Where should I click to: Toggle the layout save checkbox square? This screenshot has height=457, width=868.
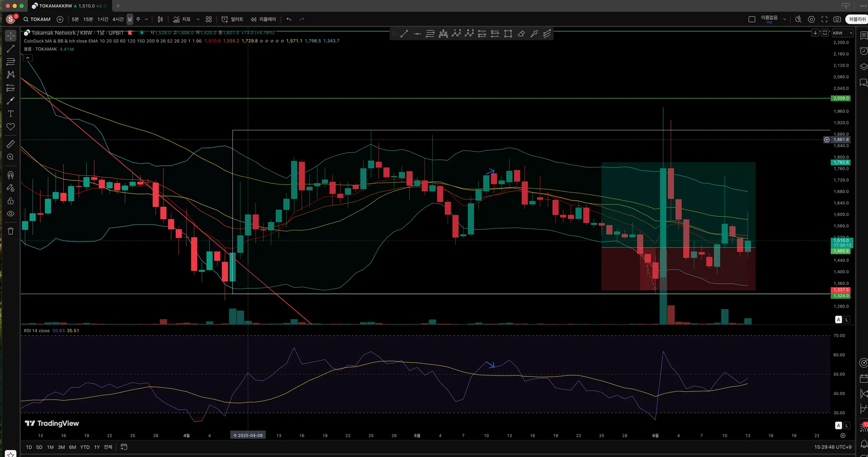[x=752, y=19]
